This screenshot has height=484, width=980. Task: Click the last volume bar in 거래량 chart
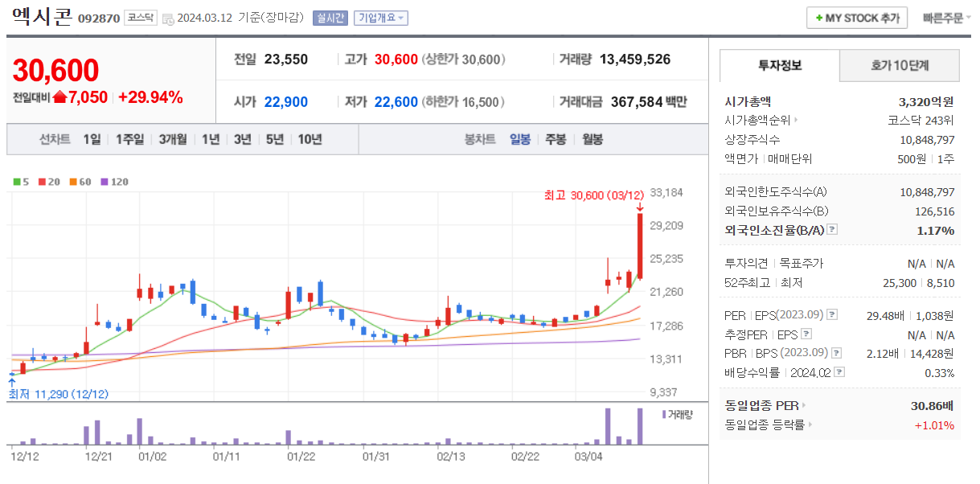(x=640, y=426)
